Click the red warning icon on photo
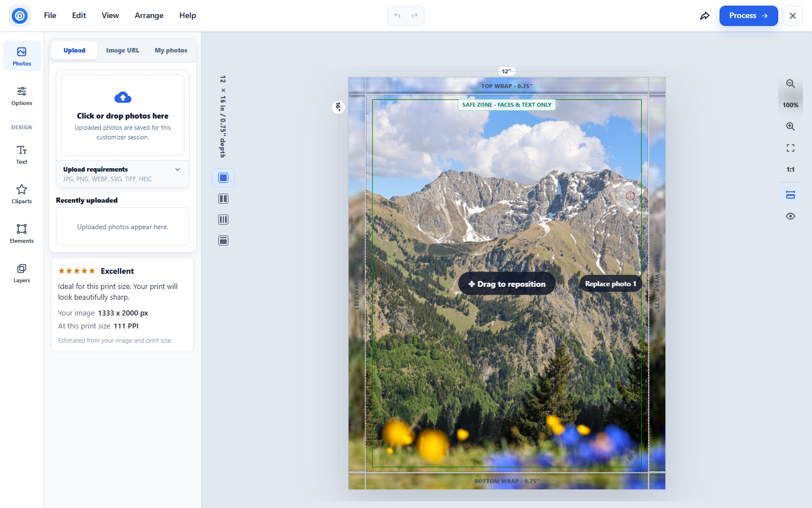Viewport: 812px width, 508px height. point(630,195)
